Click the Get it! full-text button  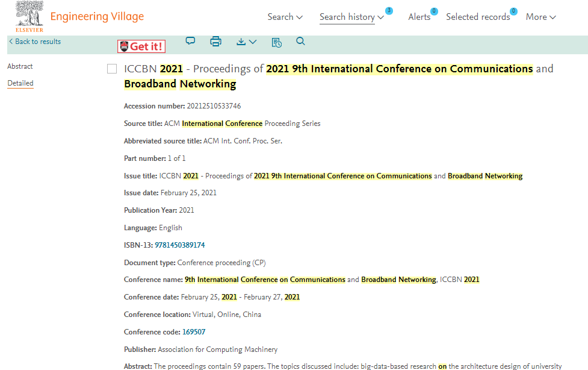pos(141,46)
